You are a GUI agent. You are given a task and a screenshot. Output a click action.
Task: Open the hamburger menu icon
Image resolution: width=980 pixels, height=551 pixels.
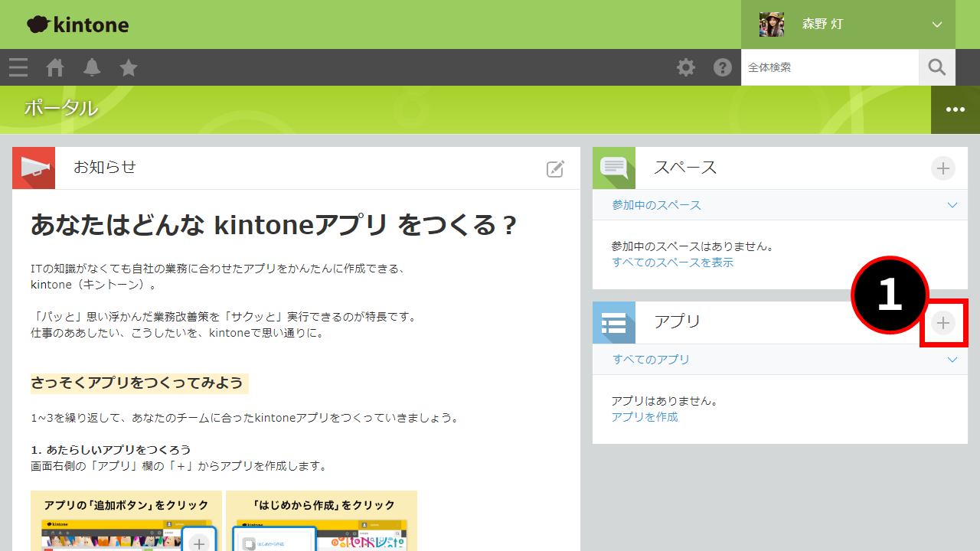tap(18, 67)
